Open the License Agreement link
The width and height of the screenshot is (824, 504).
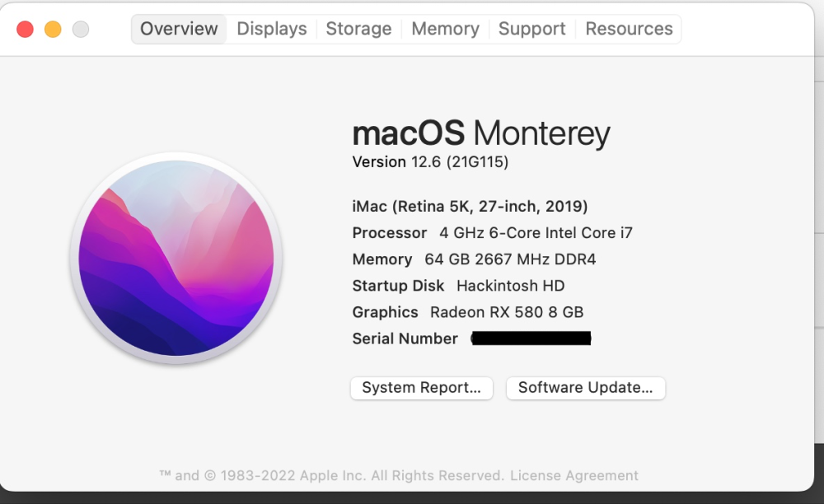(x=574, y=476)
